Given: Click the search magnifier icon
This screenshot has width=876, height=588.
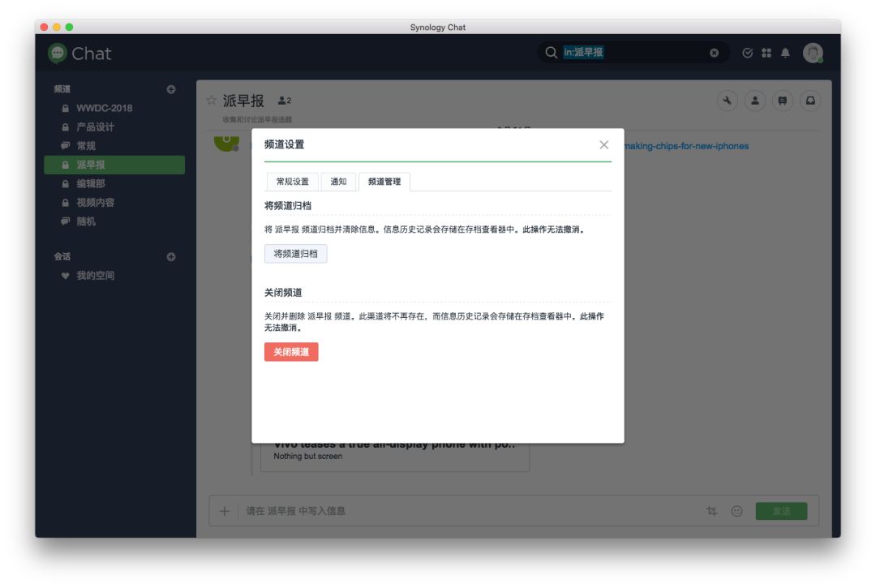Looking at the screenshot, I should [x=551, y=53].
